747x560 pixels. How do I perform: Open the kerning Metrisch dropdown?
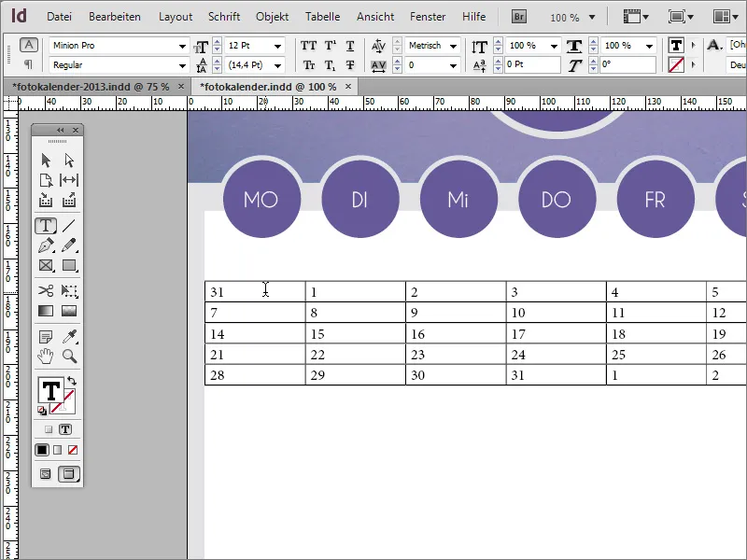(x=453, y=46)
